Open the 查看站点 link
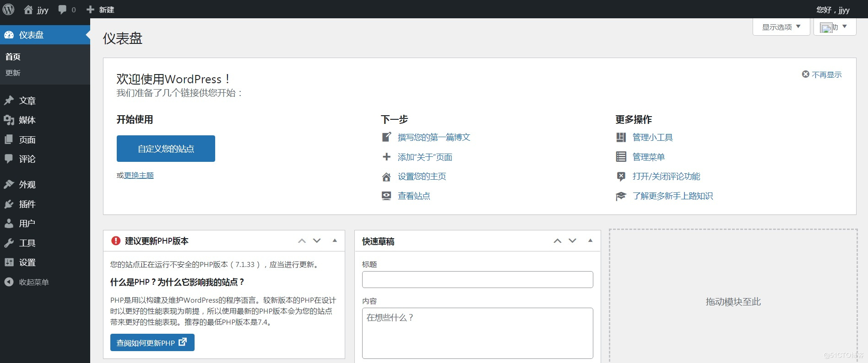This screenshot has height=363, width=868. (x=414, y=196)
